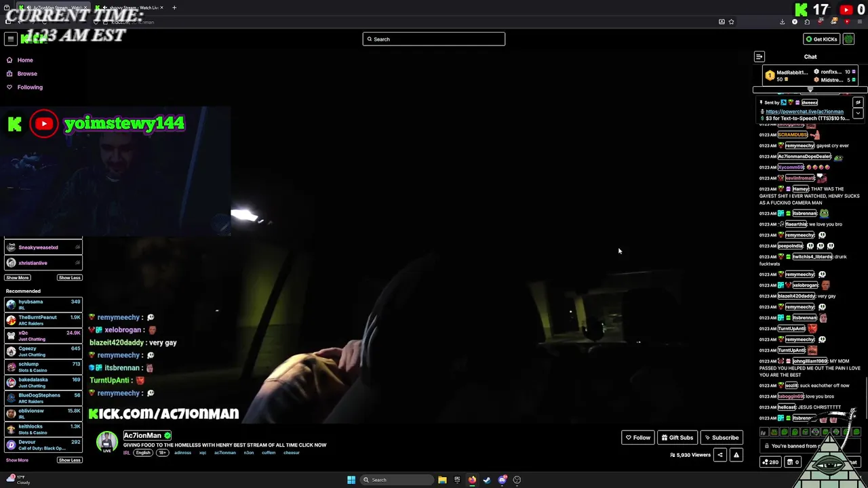The height and width of the screenshot is (488, 868).
Task: Open File Explorer from taskbar
Action: pos(442,480)
